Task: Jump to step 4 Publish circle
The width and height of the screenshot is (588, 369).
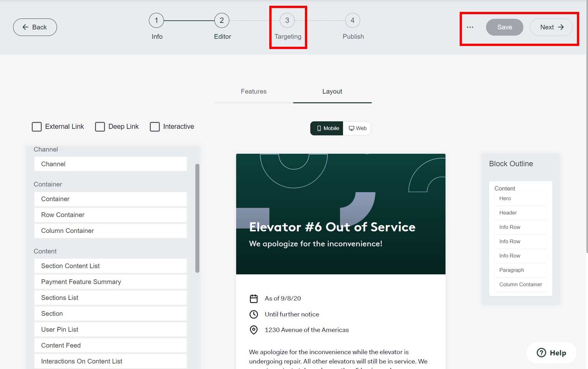Action: click(352, 21)
